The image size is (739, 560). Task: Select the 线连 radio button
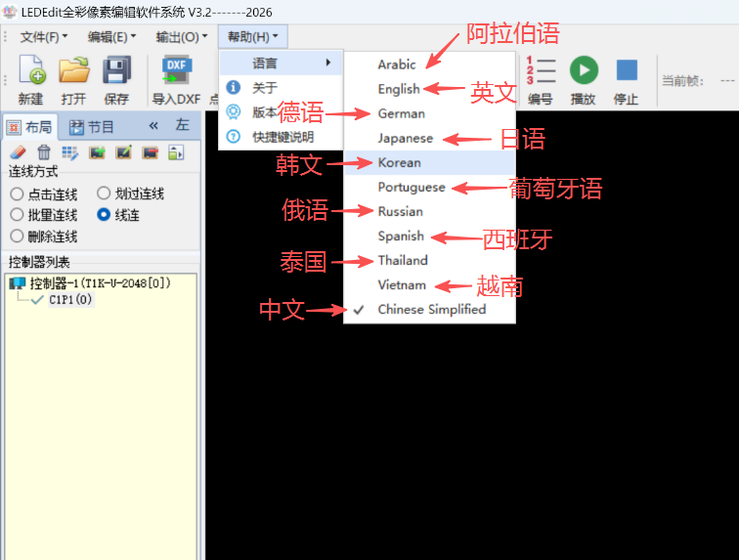pyautogui.click(x=104, y=214)
